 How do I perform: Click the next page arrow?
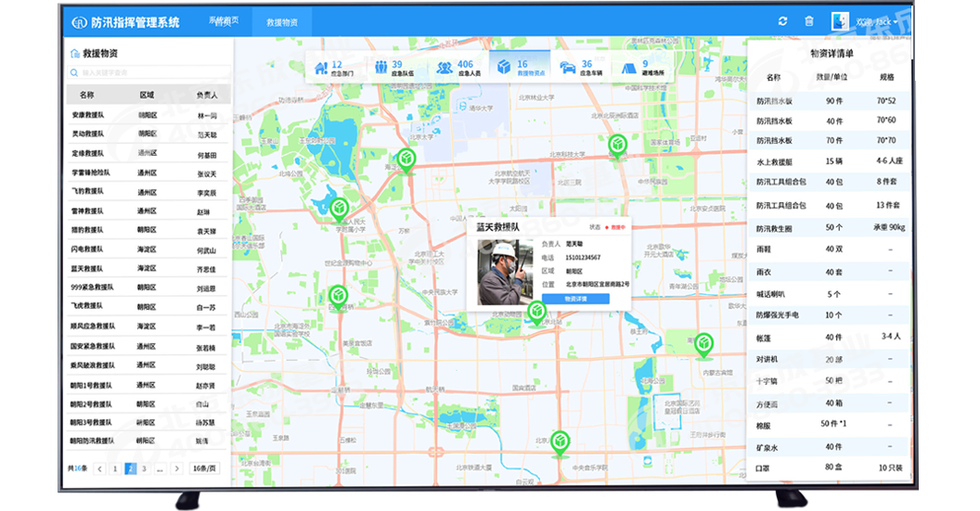click(x=175, y=469)
